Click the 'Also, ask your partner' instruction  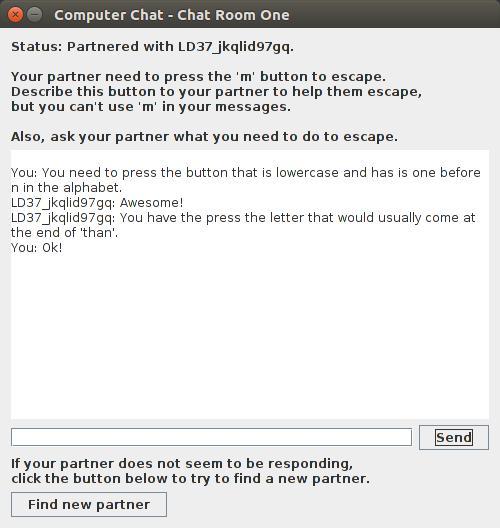click(x=204, y=137)
